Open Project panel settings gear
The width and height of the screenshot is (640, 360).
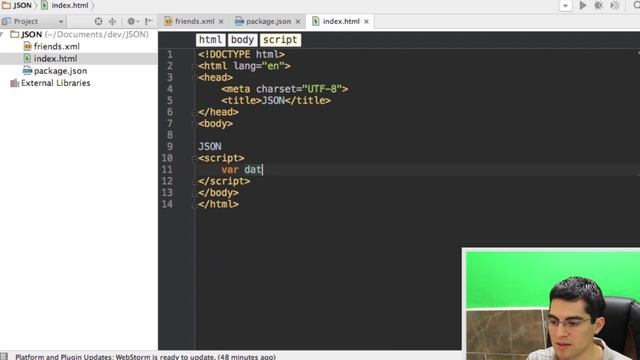[132, 21]
